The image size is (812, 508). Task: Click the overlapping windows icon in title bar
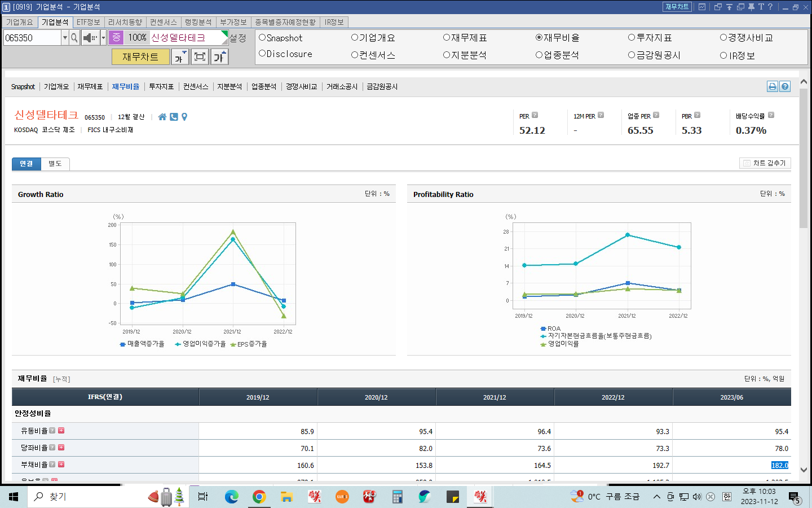(718, 7)
